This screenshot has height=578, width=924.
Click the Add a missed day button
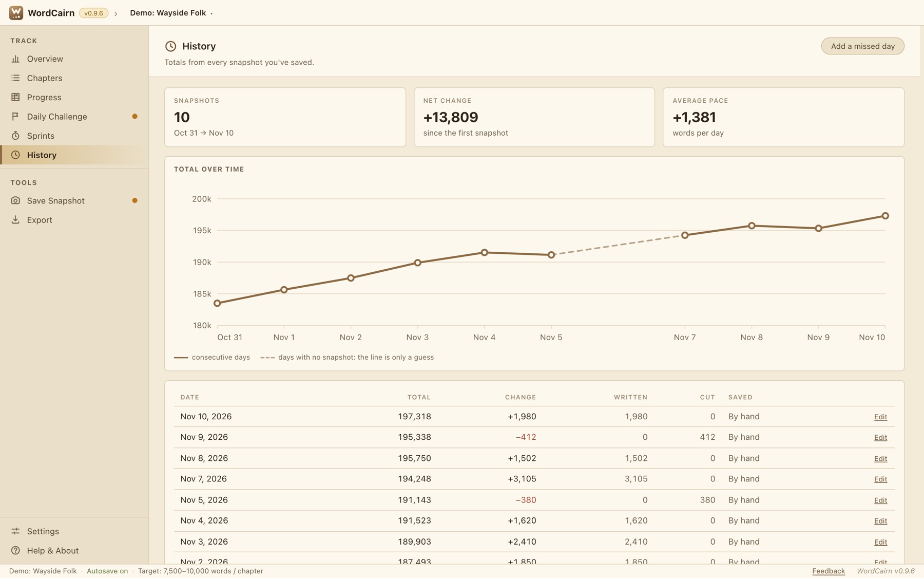click(862, 46)
